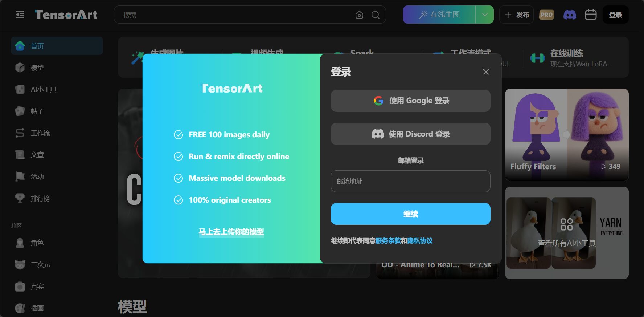Viewport: 644px width, 317px height.
Task: Open AI小工具 in the sidebar
Action: click(57, 89)
